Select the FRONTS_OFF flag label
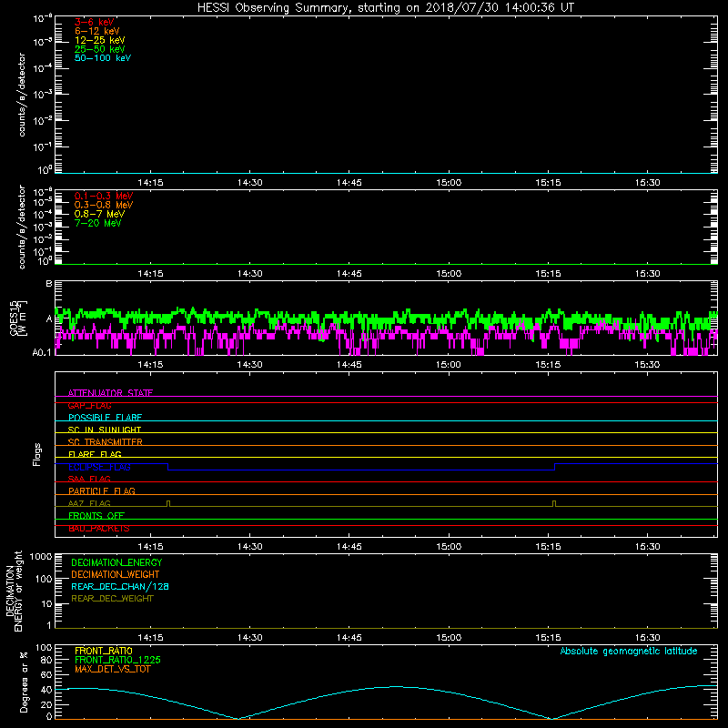This screenshot has height=728, width=728. pos(96,516)
